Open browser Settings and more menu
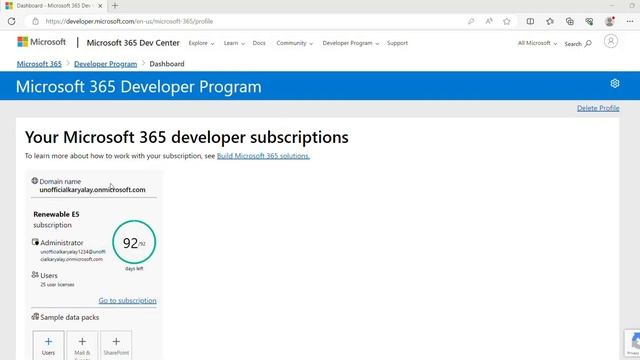640x360 pixels. pyautogui.click(x=630, y=21)
